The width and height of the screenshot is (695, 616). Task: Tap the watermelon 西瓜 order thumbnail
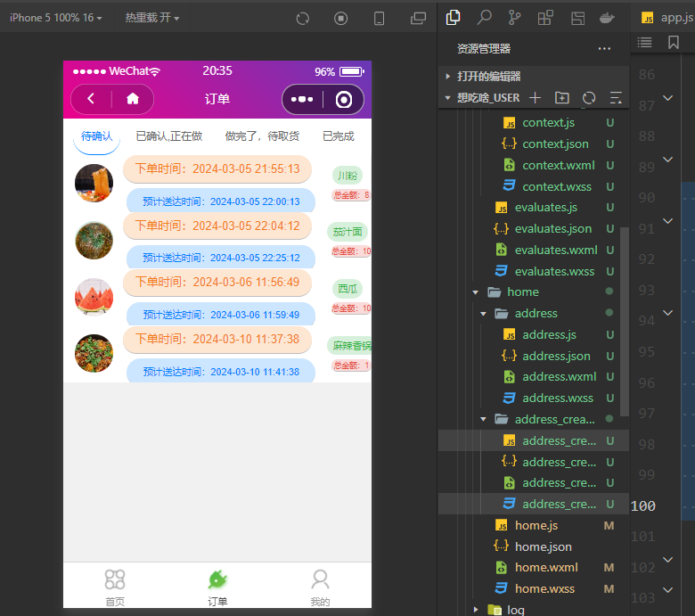[x=94, y=297]
